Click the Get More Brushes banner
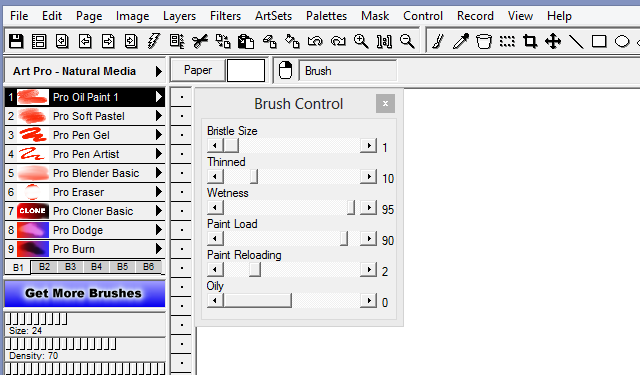 coord(85,293)
